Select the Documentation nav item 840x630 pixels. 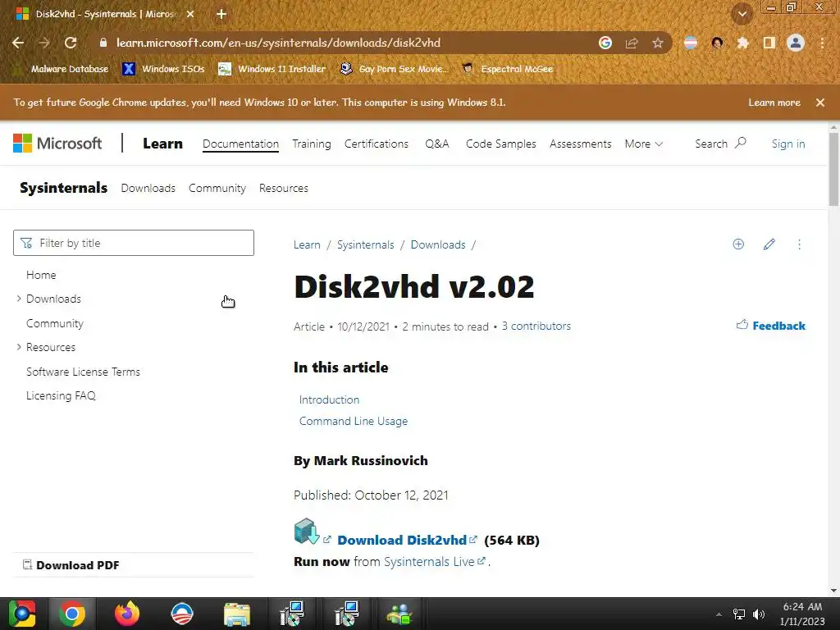click(240, 144)
